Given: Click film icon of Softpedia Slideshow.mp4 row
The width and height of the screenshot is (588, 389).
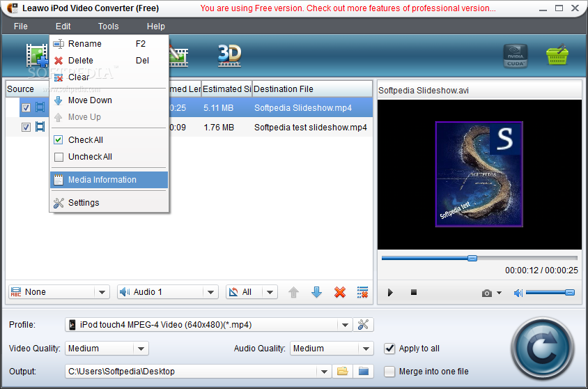Looking at the screenshot, I should point(40,107).
